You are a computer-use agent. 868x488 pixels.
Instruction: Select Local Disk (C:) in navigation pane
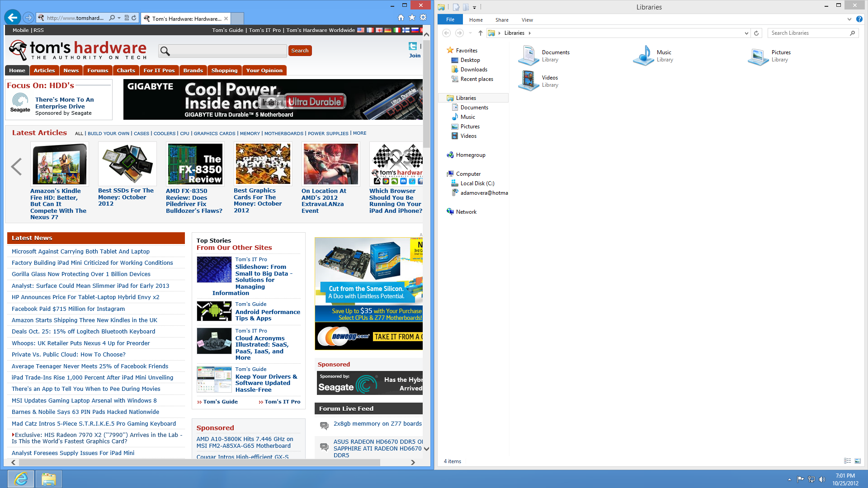(x=477, y=183)
